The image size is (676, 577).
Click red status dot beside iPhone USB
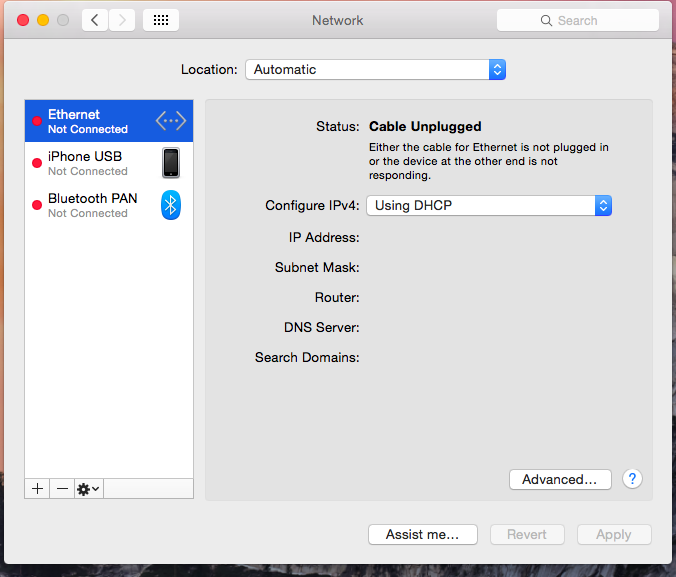[37, 163]
